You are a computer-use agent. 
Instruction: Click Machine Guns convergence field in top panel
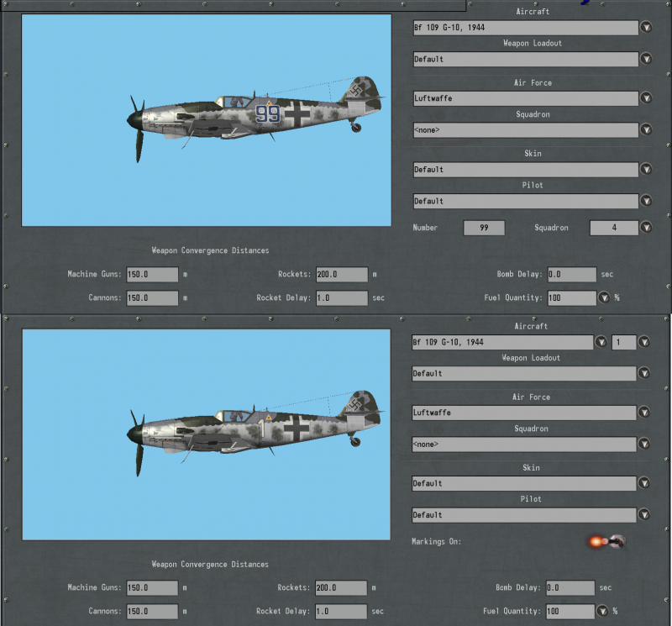click(152, 275)
